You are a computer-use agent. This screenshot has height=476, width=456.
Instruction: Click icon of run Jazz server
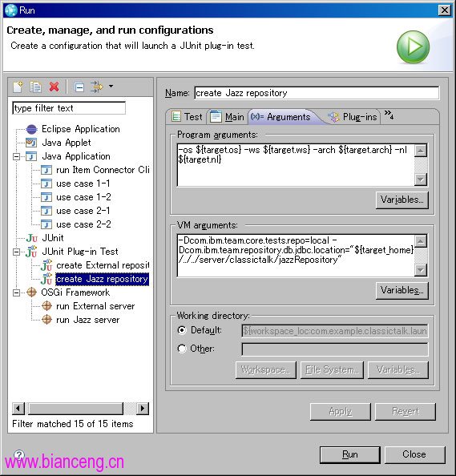[46, 320]
